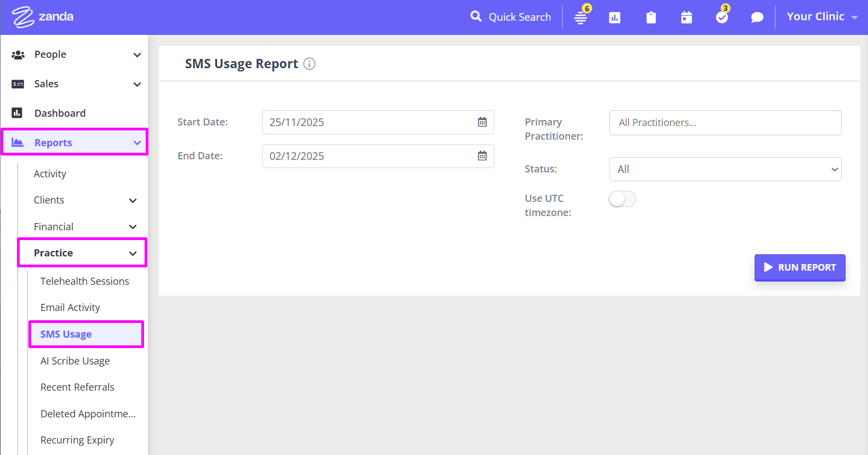Click the Zanda logo
The height and width of the screenshot is (455, 868).
pyautogui.click(x=43, y=17)
